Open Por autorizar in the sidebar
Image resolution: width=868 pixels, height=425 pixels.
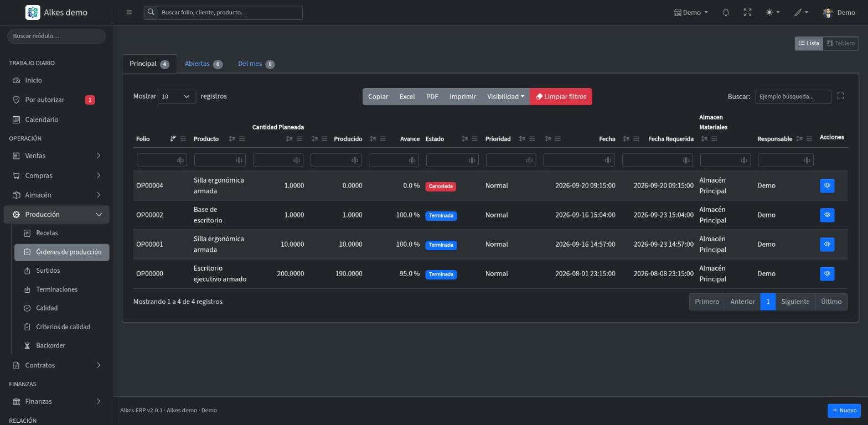(56, 100)
